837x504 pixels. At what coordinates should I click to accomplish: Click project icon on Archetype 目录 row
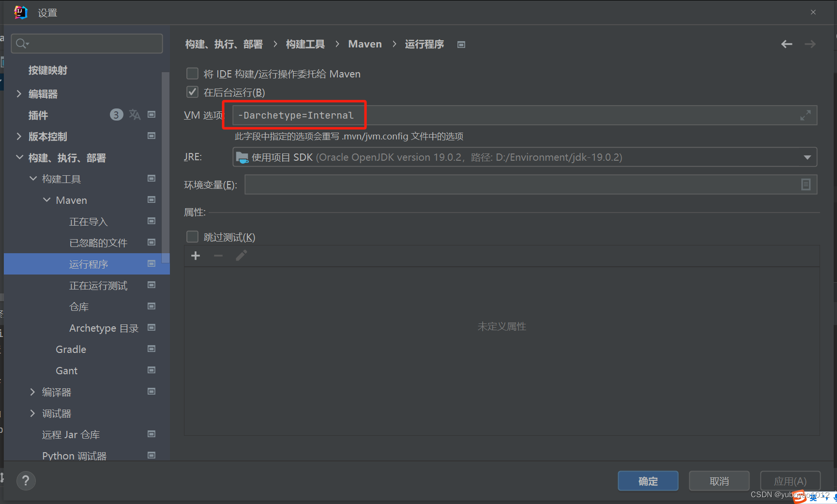pos(152,328)
